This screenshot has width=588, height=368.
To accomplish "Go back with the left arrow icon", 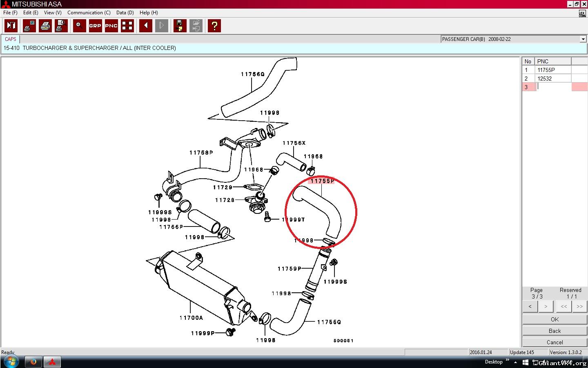I will 145,26.
